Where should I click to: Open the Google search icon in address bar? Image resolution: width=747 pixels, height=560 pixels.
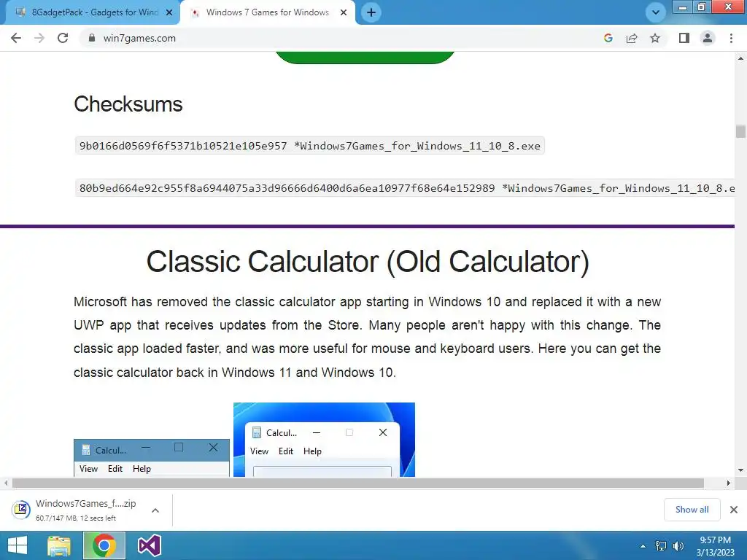click(x=608, y=38)
